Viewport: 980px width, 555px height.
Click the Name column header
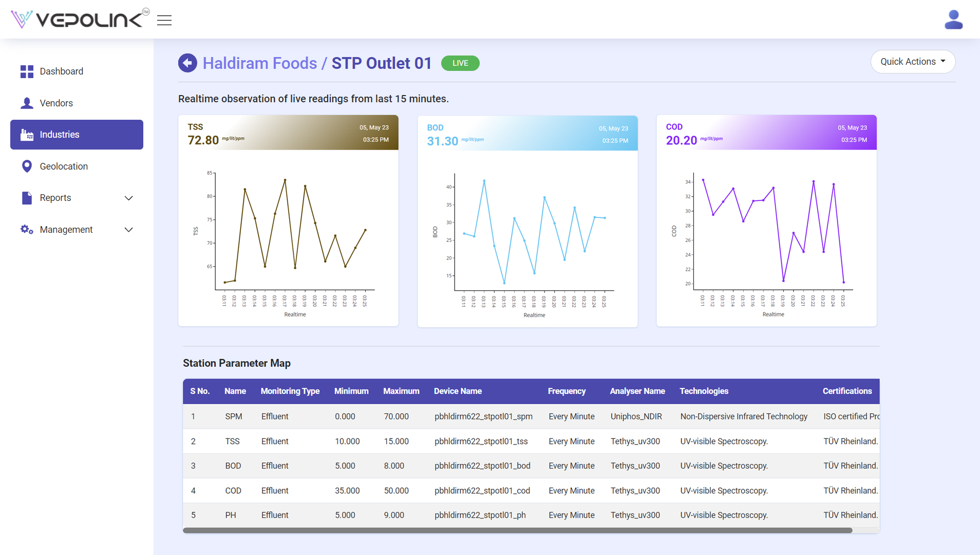[235, 391]
